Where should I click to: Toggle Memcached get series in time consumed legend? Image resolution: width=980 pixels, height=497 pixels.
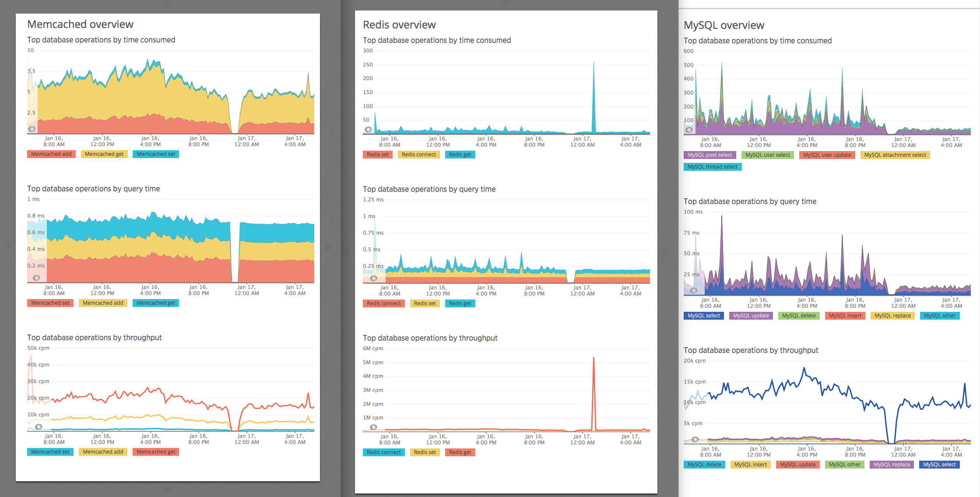[x=104, y=154]
